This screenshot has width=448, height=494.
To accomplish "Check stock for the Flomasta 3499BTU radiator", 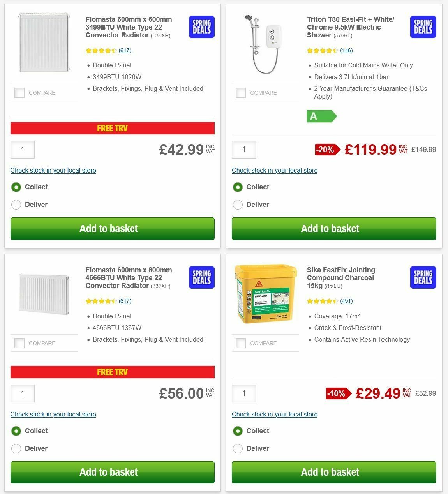I will tap(53, 170).
